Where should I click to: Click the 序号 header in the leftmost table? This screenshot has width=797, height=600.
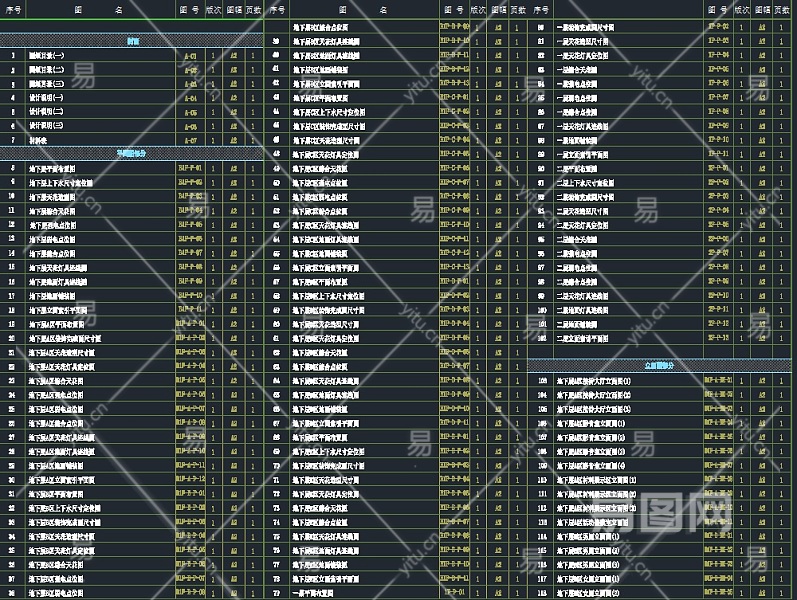click(x=12, y=8)
